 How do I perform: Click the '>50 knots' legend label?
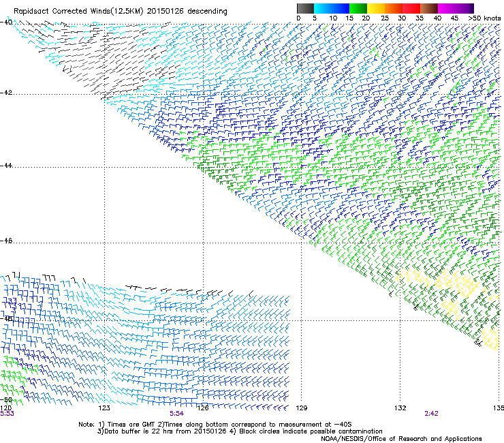pos(484,18)
